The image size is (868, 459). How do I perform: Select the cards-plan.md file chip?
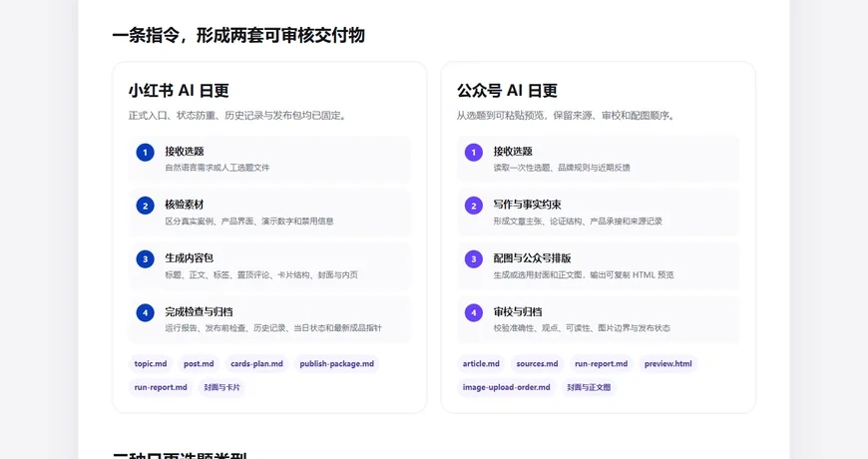point(256,364)
